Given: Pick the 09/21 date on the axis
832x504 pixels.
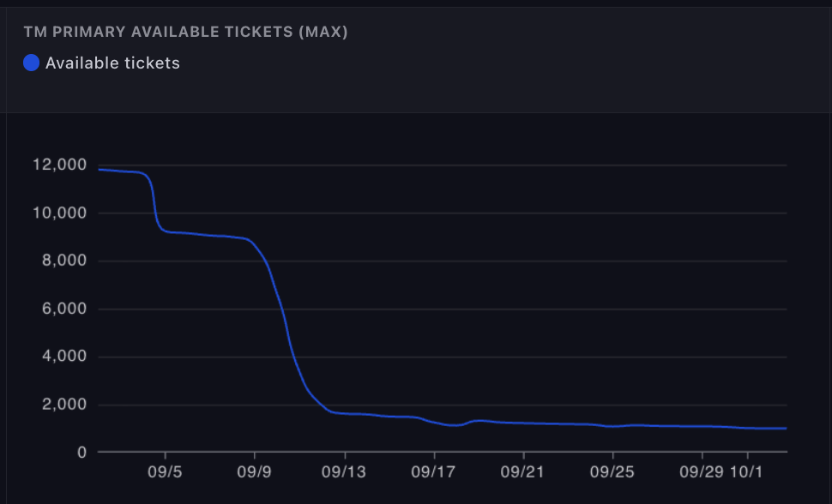Looking at the screenshot, I should (523, 471).
